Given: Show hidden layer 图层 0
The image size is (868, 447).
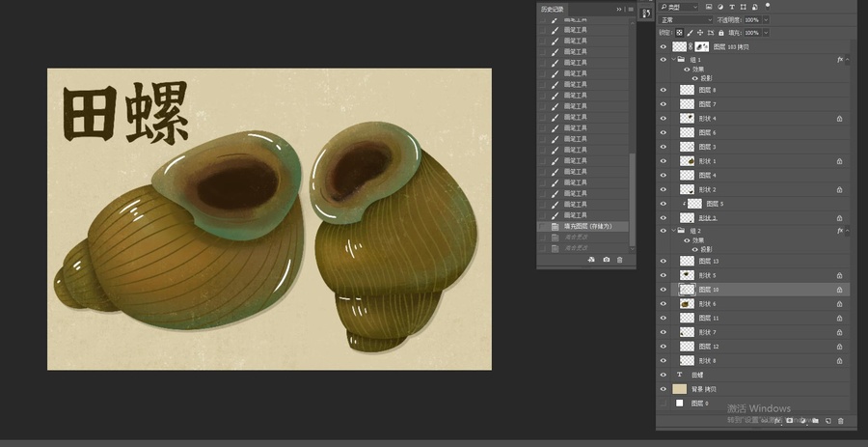Looking at the screenshot, I should pos(664,404).
